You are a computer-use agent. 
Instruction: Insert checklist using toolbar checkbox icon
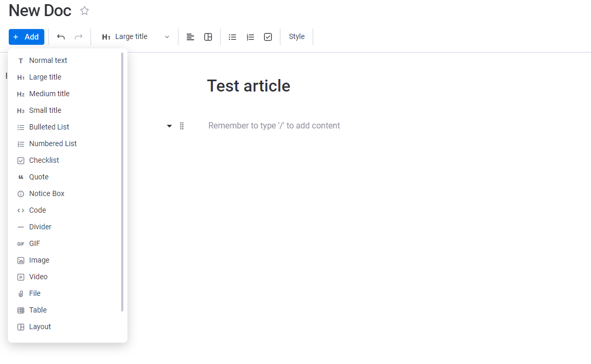[x=268, y=37]
